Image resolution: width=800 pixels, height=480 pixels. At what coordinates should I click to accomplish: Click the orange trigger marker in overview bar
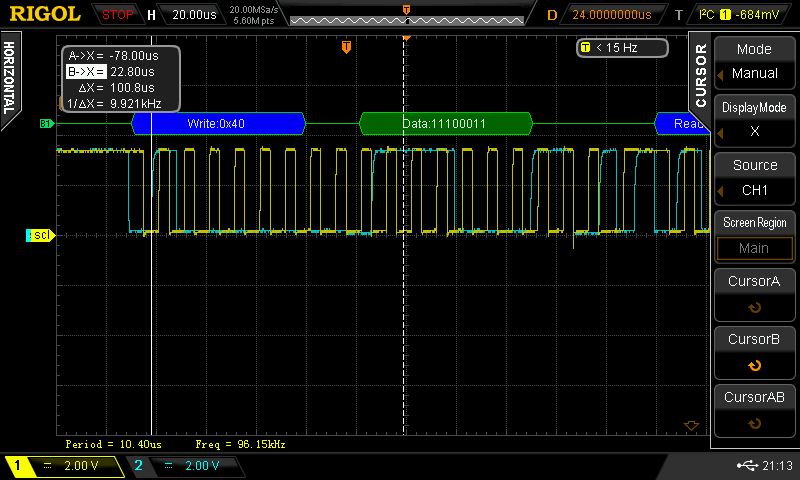(406, 10)
